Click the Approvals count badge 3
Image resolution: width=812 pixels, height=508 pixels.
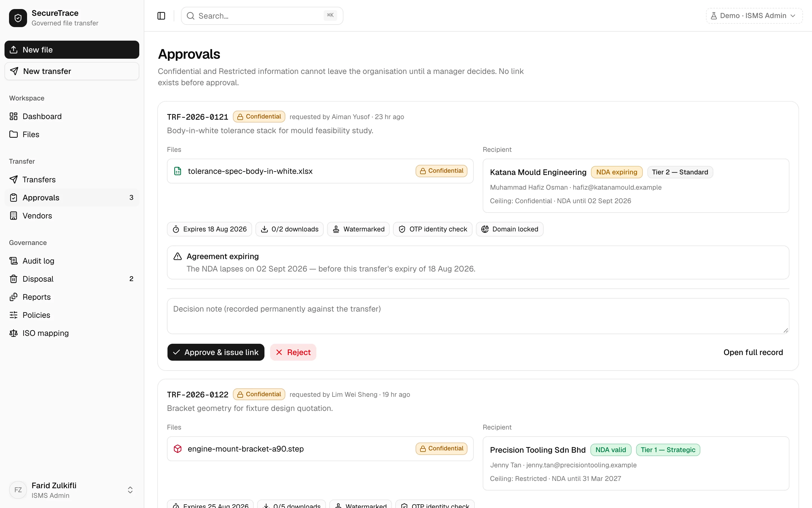click(x=131, y=198)
